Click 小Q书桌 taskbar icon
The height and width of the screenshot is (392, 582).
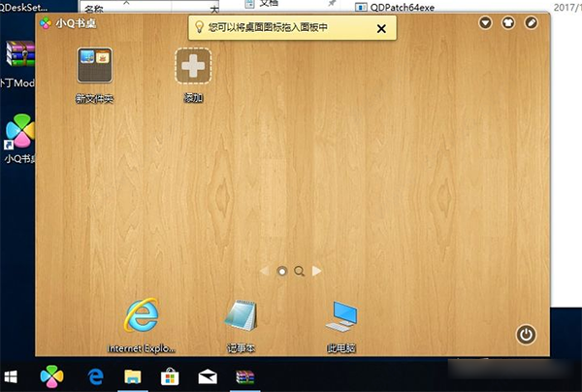coord(51,376)
